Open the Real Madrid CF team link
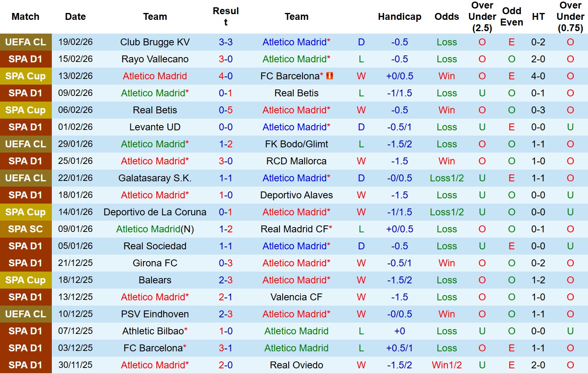 pos(294,229)
